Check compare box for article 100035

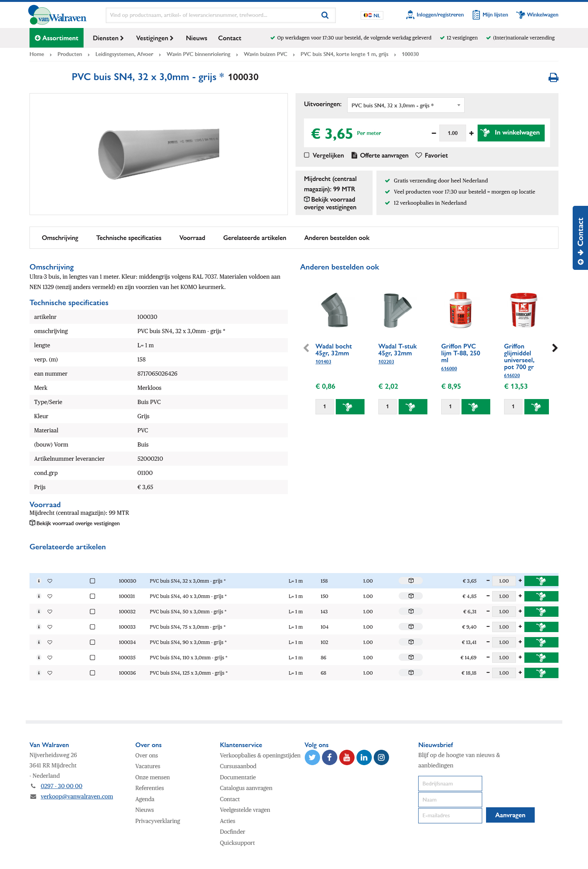(x=92, y=658)
